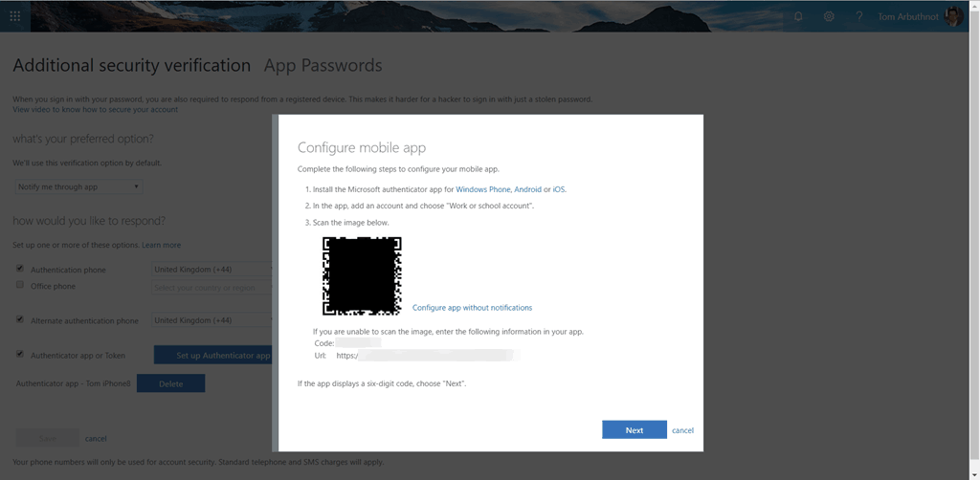Open the settings gear icon
980x480 pixels.
[829, 16]
